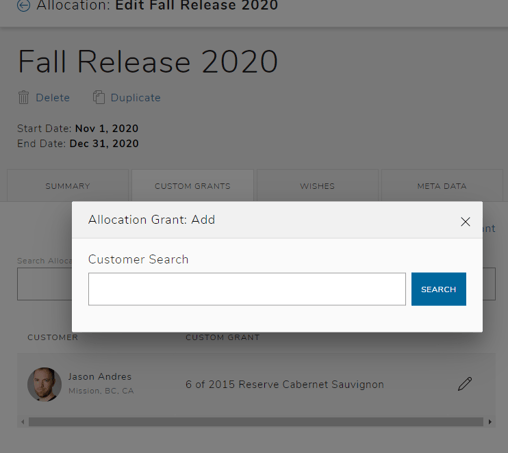Switch to the Summary tab
The height and width of the screenshot is (453, 508).
click(x=68, y=186)
